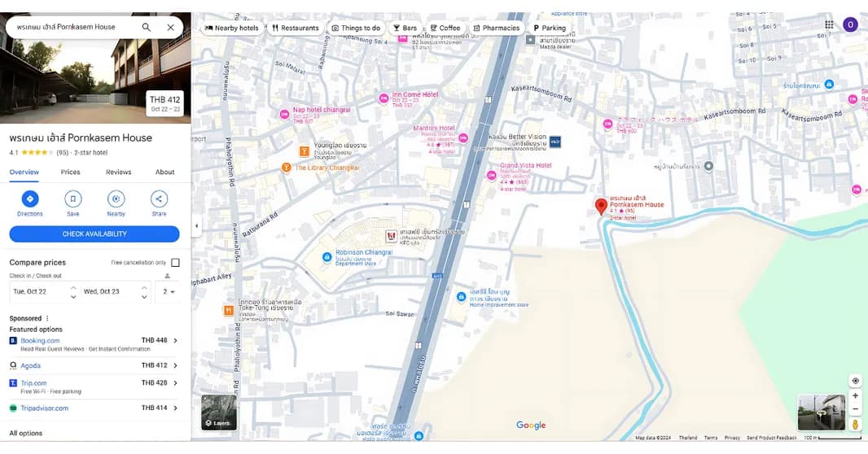Image resolution: width=868 pixels, height=454 pixels.
Task: Switch to the Reviews tab
Action: tap(118, 172)
